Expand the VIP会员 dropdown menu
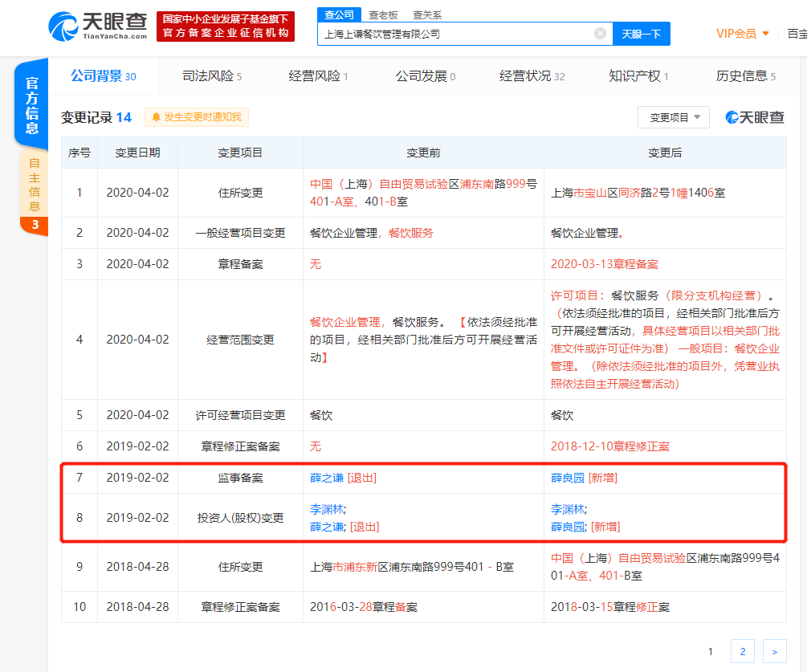 736,33
